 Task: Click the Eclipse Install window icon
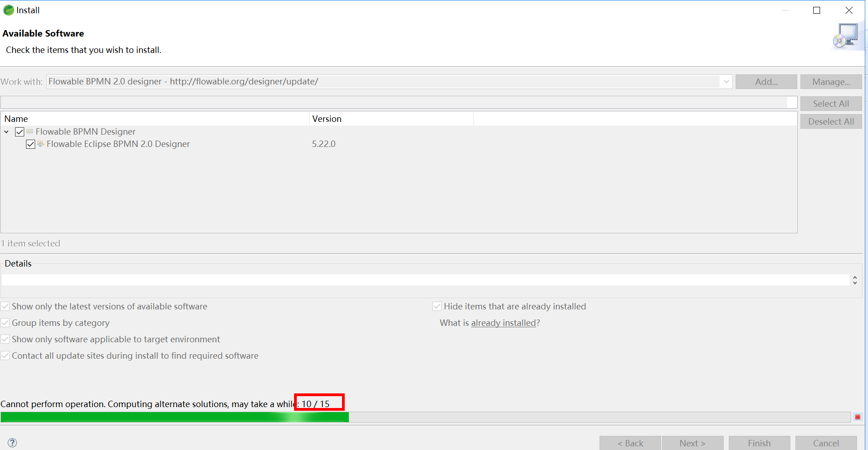[x=8, y=10]
